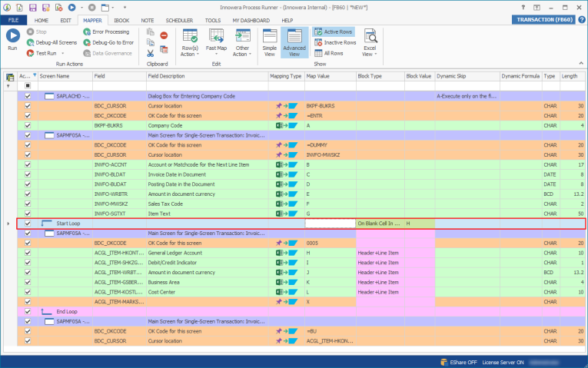Image resolution: width=588 pixels, height=368 pixels.
Task: Uncheck the active box for BKPF-BUKRS row
Action: 28,124
